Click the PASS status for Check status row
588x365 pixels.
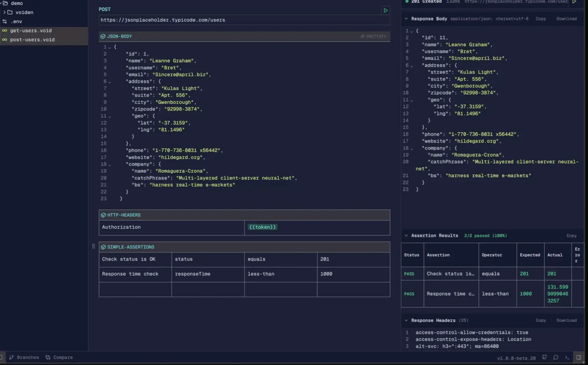[409, 274]
